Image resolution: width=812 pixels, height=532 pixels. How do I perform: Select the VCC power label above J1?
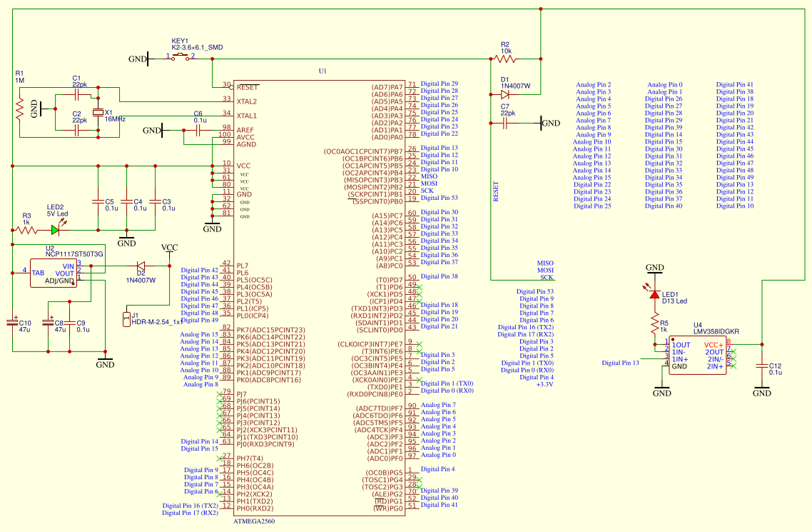click(x=170, y=248)
